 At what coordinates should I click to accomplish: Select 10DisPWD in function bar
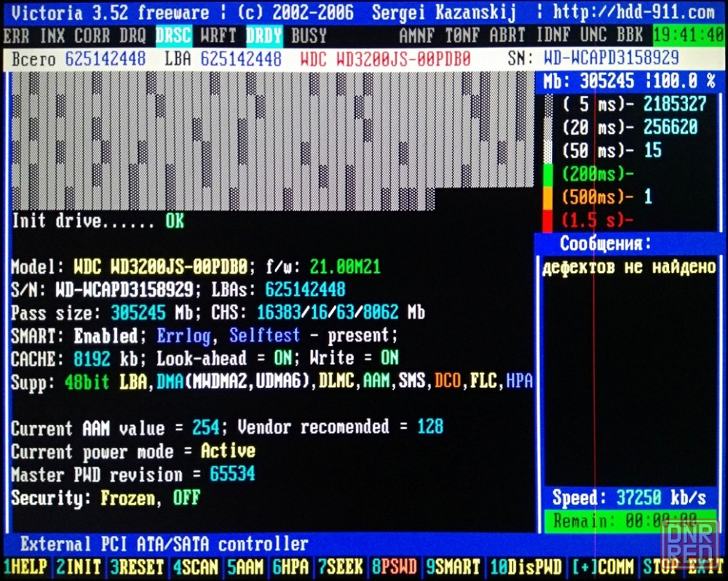click(x=526, y=566)
